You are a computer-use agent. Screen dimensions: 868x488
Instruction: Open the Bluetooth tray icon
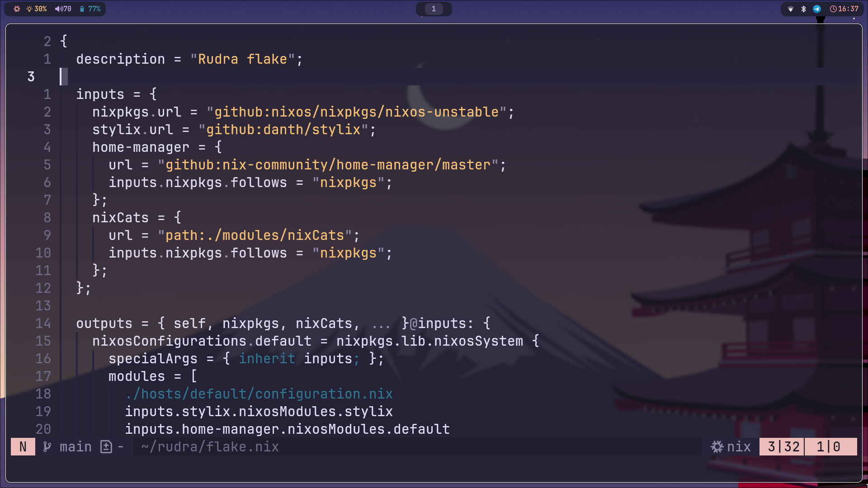click(803, 9)
